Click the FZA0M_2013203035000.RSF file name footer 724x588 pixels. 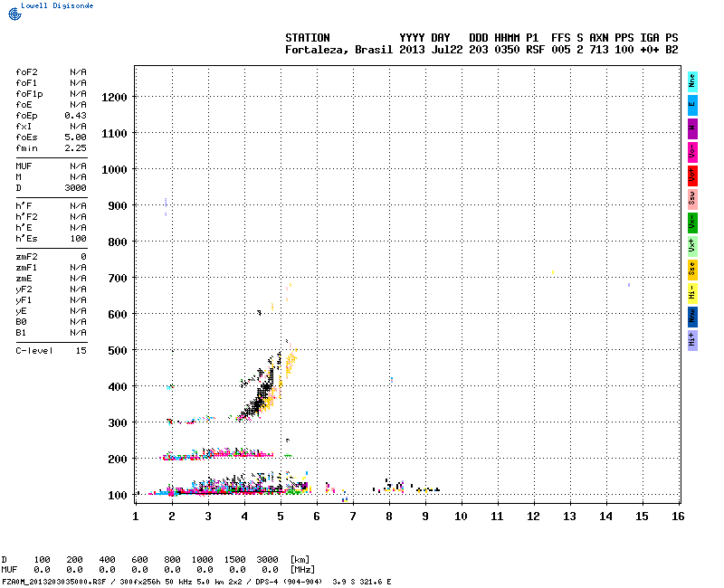(x=54, y=582)
